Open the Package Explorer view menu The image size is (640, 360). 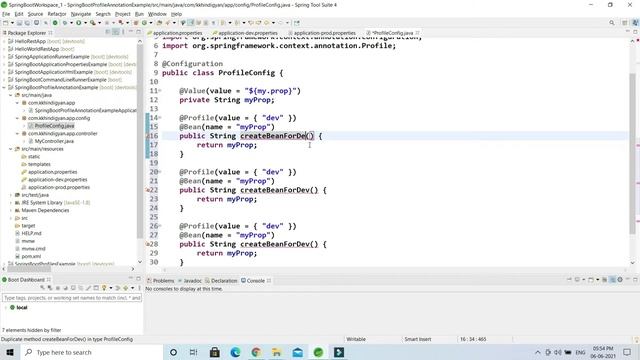pos(123,32)
